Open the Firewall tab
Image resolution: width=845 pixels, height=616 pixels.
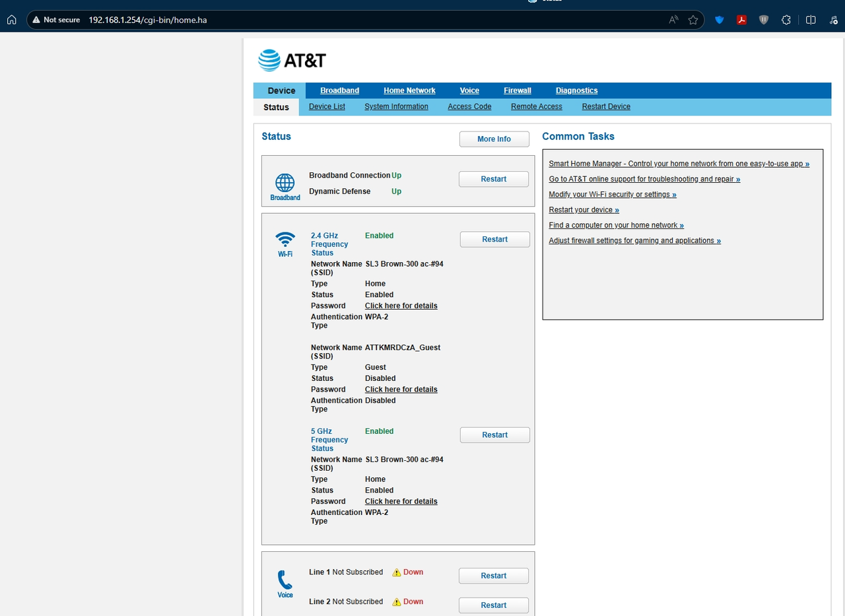[518, 90]
